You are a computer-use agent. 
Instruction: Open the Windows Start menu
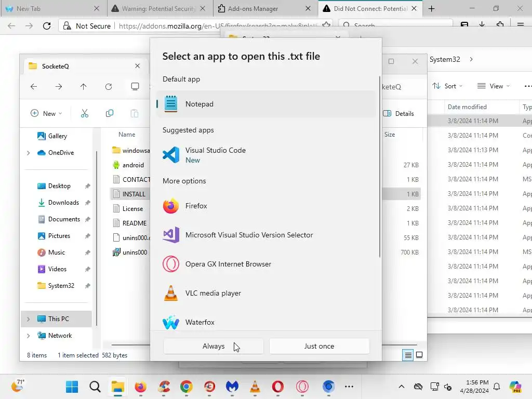(72, 387)
